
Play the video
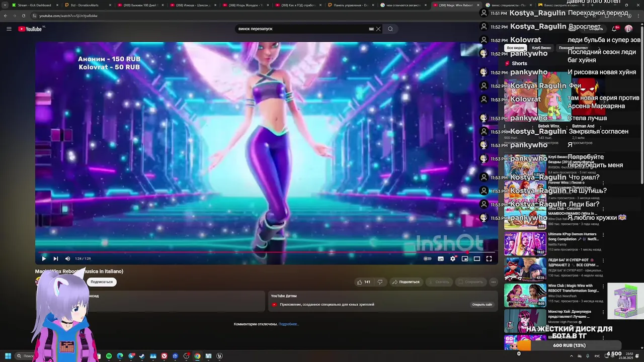[x=44, y=258]
